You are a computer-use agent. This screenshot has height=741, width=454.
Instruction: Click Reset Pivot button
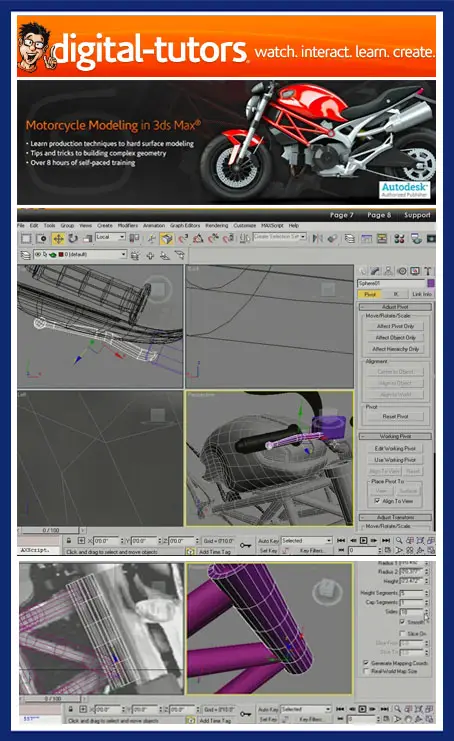pos(395,416)
